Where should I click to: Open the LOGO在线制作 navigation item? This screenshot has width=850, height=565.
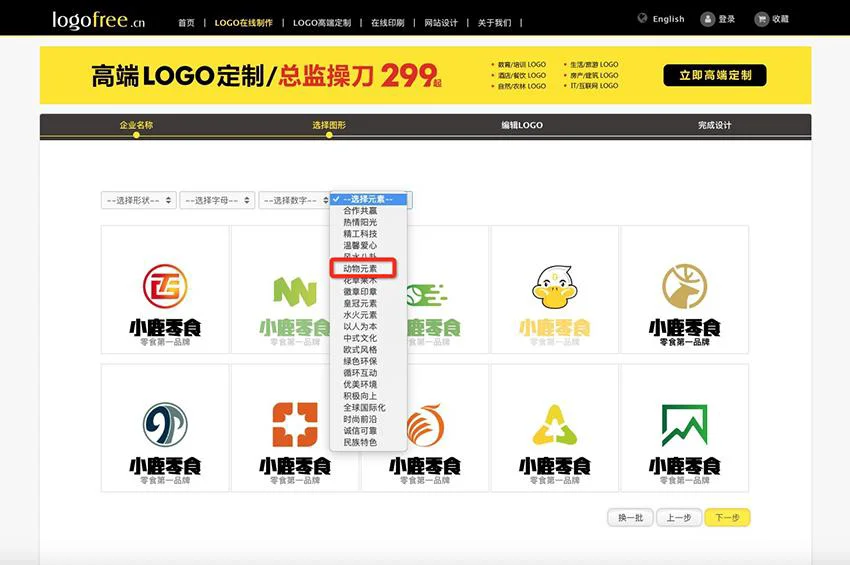pyautogui.click(x=243, y=23)
